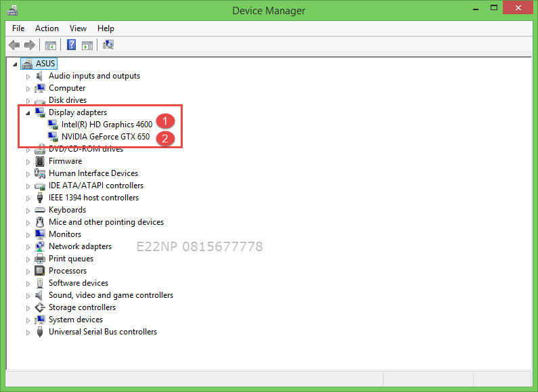Image resolution: width=538 pixels, height=392 pixels.
Task: Click the IDE ATA/ATAPI controllers icon
Action: 40,186
